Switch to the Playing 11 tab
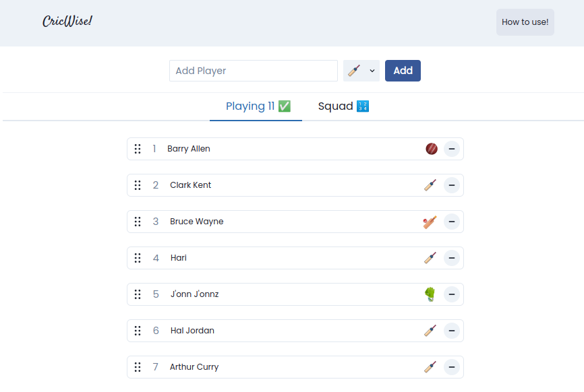The height and width of the screenshot is (392, 584). tap(258, 106)
